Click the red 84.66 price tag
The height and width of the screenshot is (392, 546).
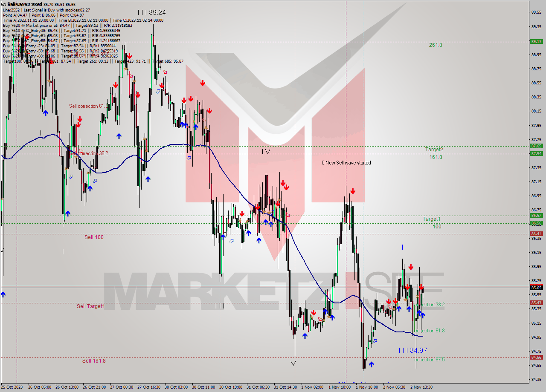(536, 357)
